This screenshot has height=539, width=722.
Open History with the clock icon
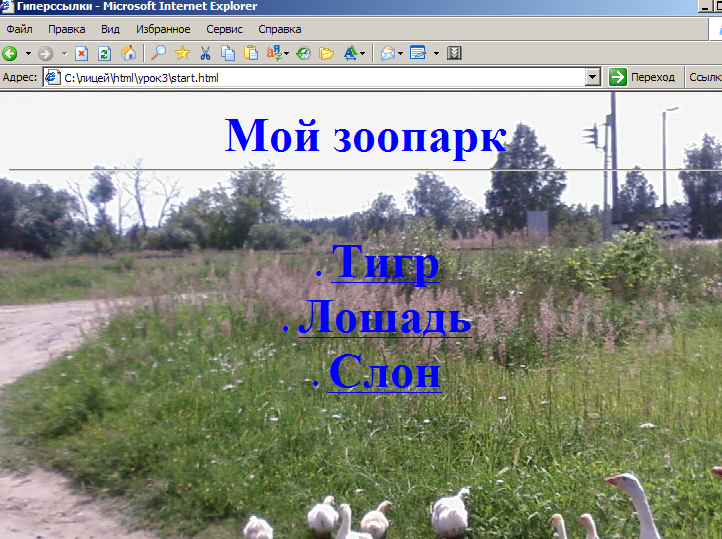pyautogui.click(x=303, y=53)
